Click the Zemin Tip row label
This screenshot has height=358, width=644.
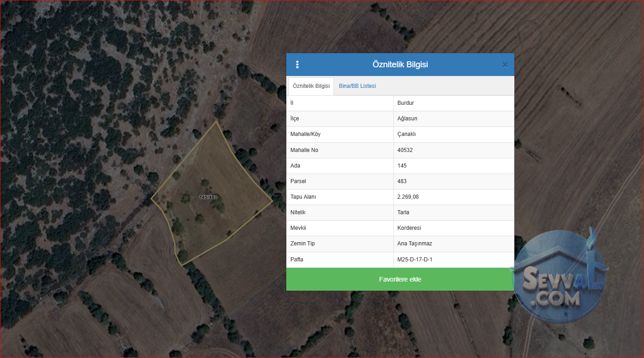coord(302,244)
